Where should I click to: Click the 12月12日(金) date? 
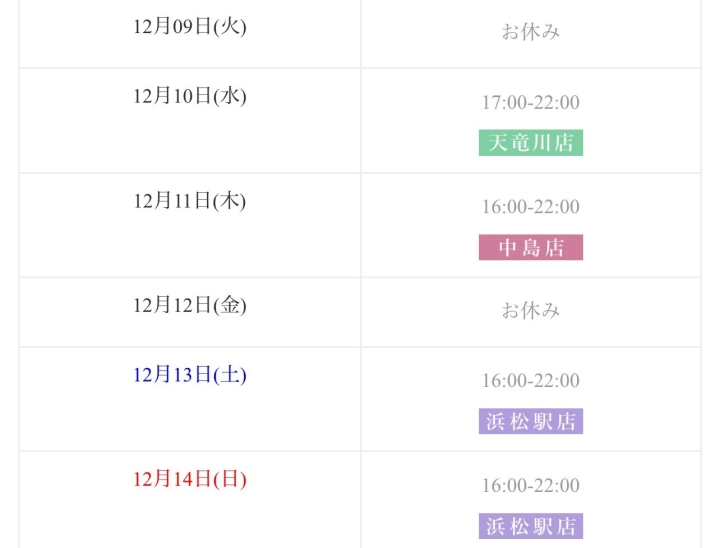pyautogui.click(x=189, y=306)
